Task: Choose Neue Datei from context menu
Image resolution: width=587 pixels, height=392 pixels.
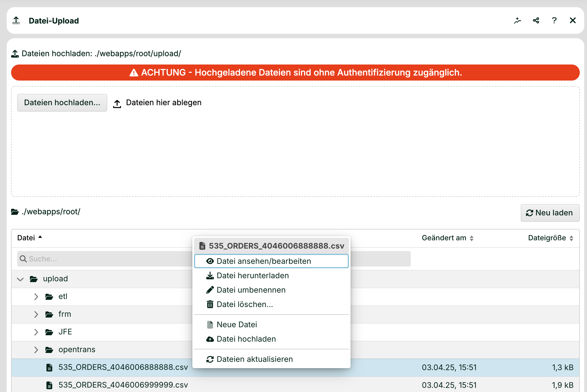Action: click(x=271, y=324)
